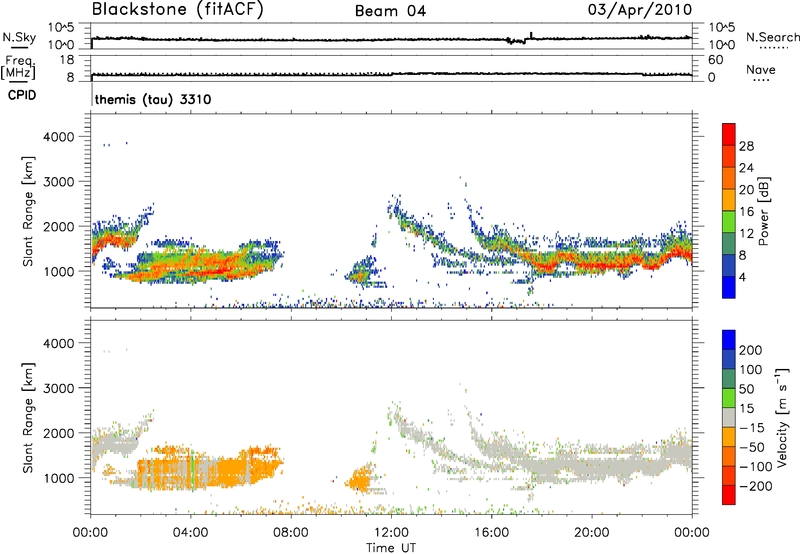Click the Velocity colorbar red bottom segment
The image size is (800, 554).
[x=729, y=495]
